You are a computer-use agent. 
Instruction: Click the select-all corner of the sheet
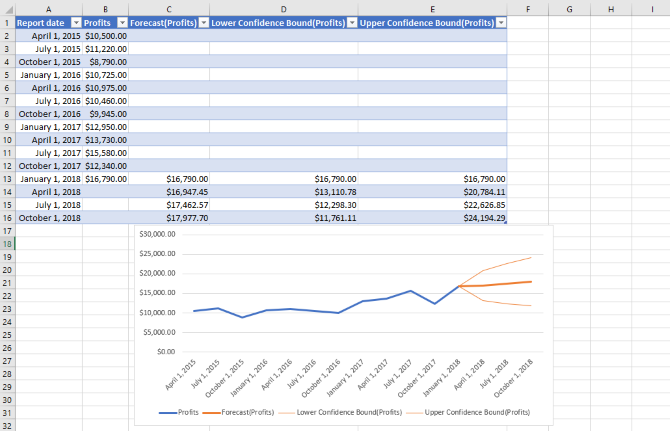pos(7,8)
